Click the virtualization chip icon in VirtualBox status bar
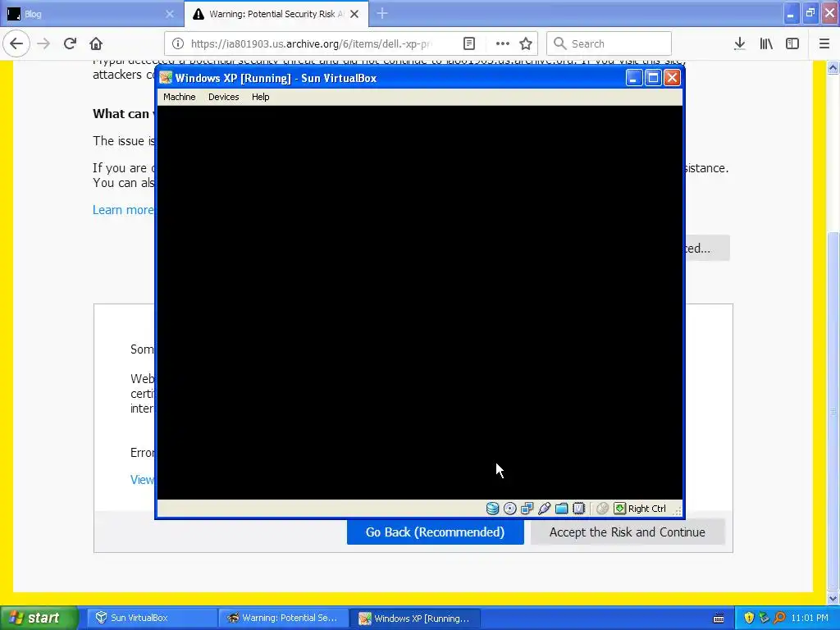This screenshot has width=840, height=630. [x=578, y=509]
